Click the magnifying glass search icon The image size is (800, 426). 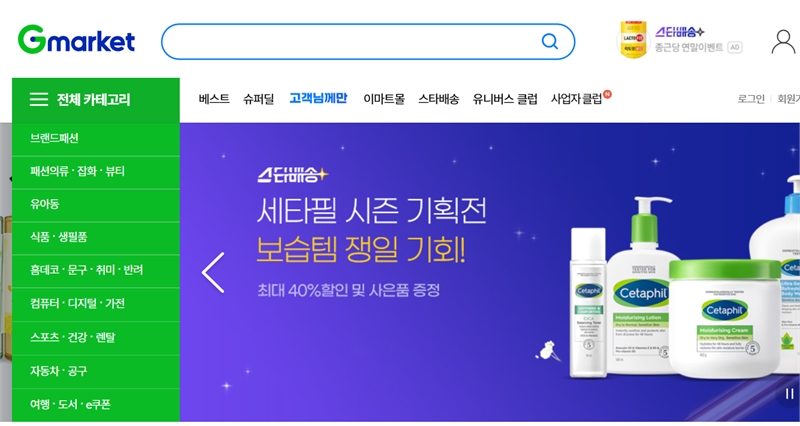coord(549,41)
